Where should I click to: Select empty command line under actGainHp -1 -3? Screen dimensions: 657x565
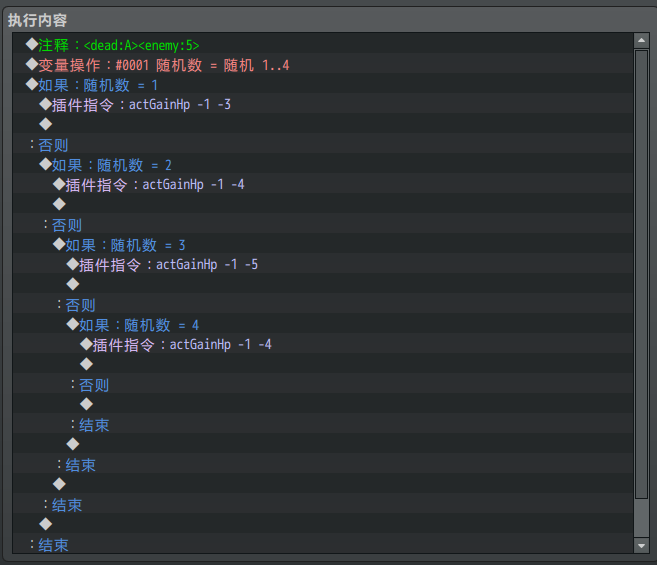pos(323,124)
